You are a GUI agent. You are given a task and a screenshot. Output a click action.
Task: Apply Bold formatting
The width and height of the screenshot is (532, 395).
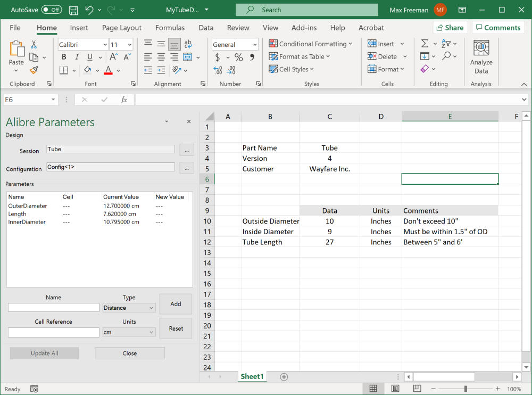(x=64, y=57)
